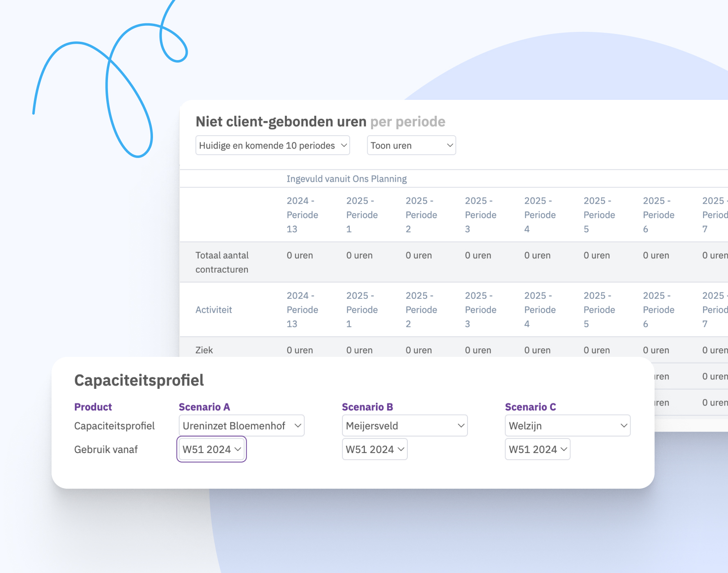The image size is (728, 573).
Task: Open the Scenario A Capaciteitsprofiel dropdown showing 'Ureninzet Bloemenhof'
Action: click(241, 426)
